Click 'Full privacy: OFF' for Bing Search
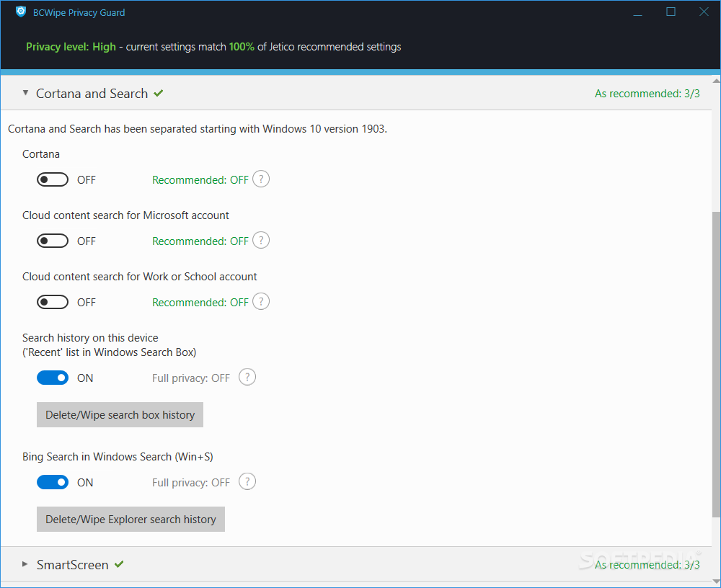 coord(191,482)
